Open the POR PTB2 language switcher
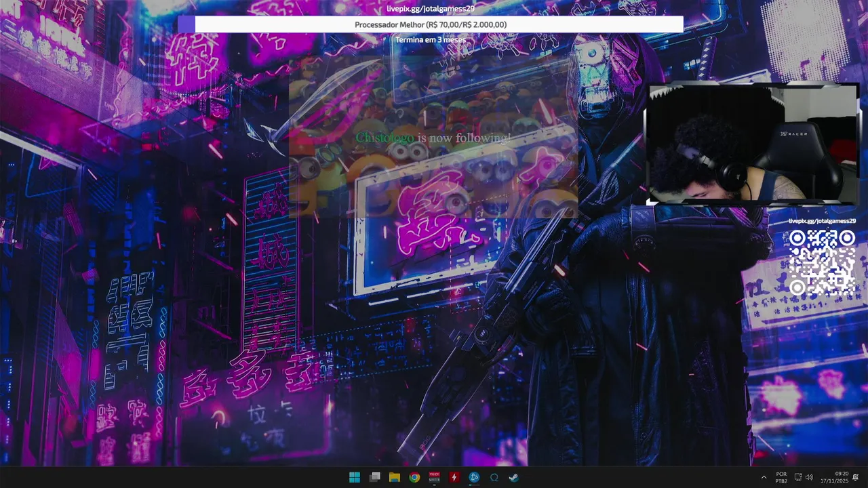868x488 pixels. 781,477
